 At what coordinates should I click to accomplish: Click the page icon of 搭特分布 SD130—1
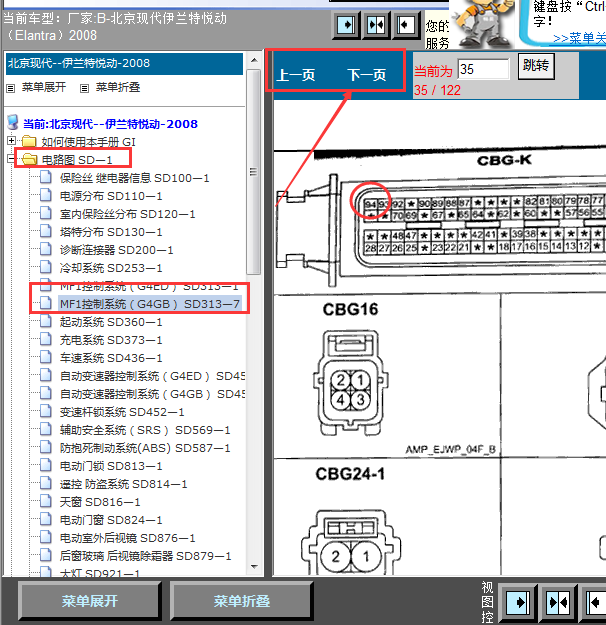[46, 231]
